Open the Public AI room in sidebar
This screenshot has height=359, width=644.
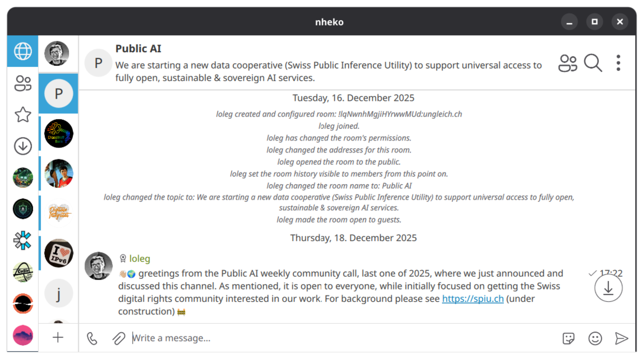click(59, 93)
